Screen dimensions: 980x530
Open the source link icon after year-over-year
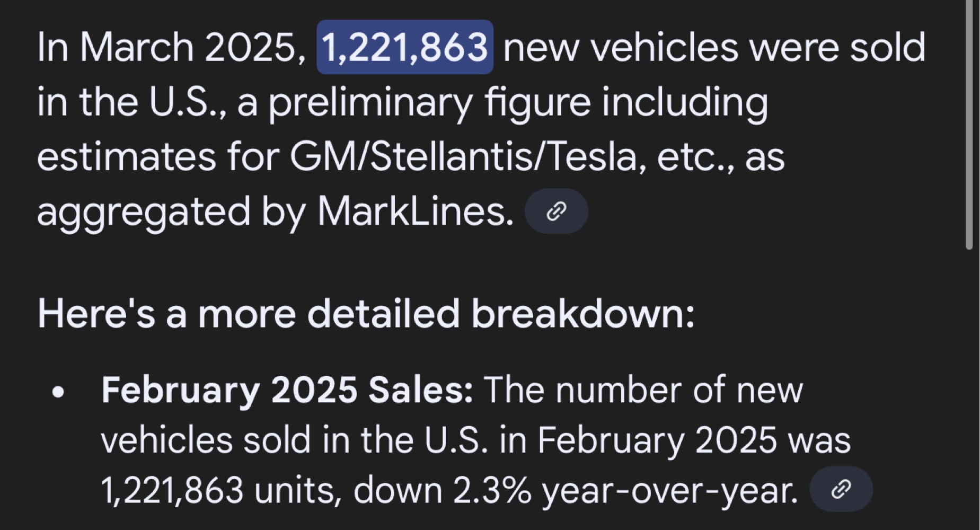pos(841,489)
